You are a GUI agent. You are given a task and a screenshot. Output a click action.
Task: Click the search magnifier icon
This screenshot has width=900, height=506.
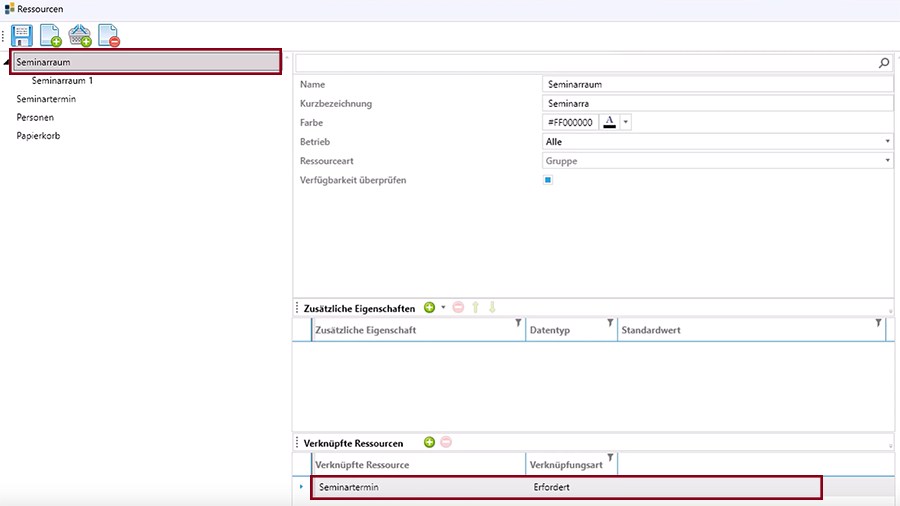coord(884,63)
